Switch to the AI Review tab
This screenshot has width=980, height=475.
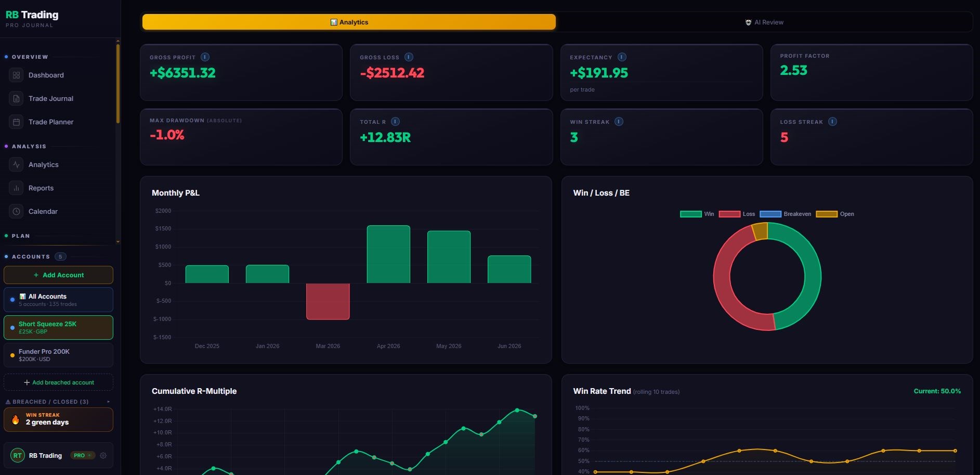pos(764,22)
